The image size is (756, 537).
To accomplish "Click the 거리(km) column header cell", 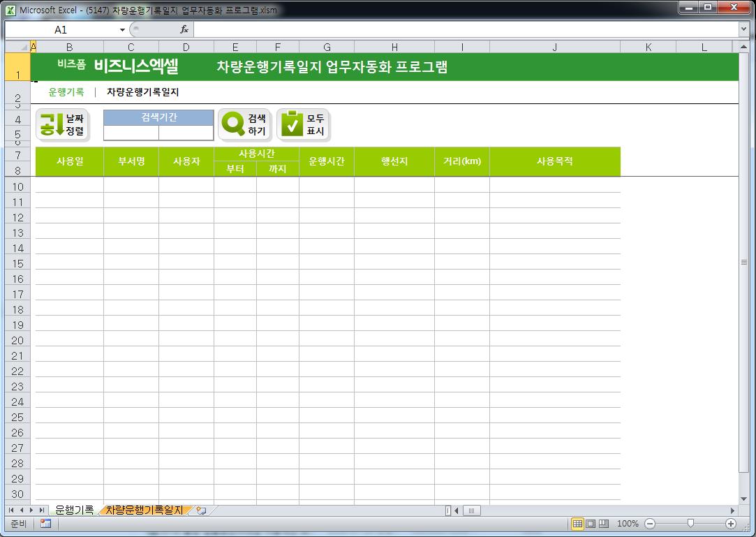I will [462, 161].
